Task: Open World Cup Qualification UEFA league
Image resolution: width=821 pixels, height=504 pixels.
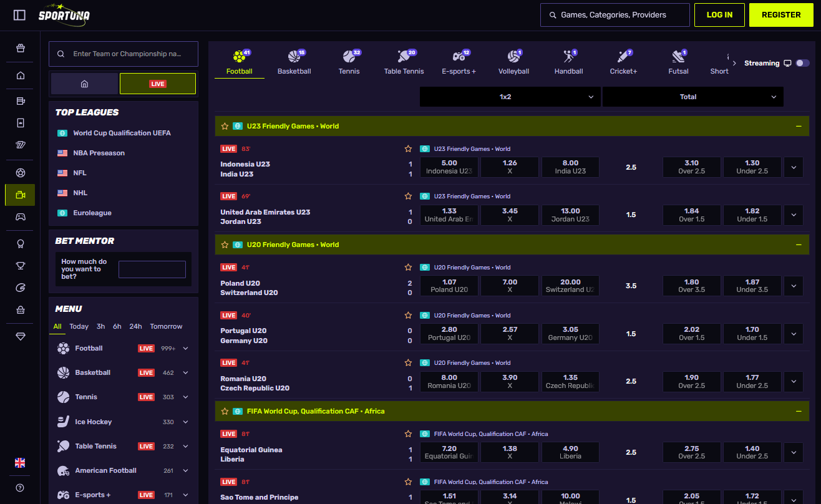Action: [x=122, y=133]
